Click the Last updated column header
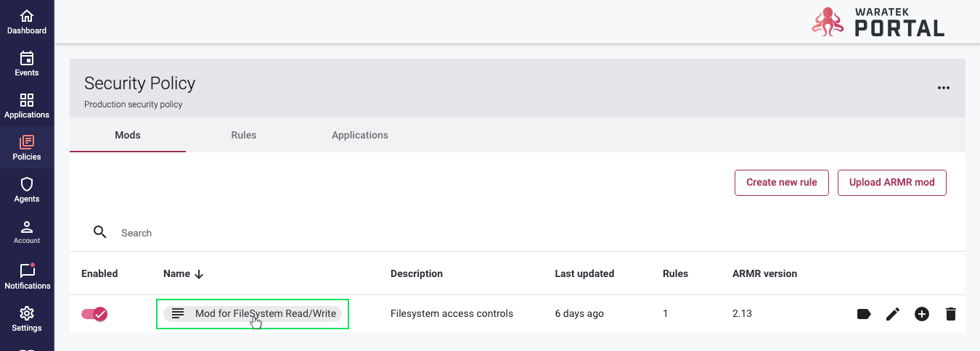980x351 pixels. (584, 273)
